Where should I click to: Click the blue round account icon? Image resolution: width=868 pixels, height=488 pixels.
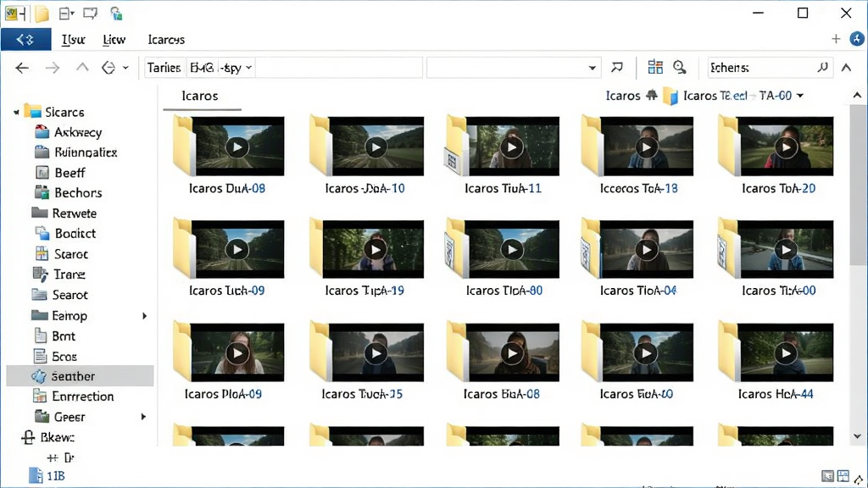[x=857, y=39]
